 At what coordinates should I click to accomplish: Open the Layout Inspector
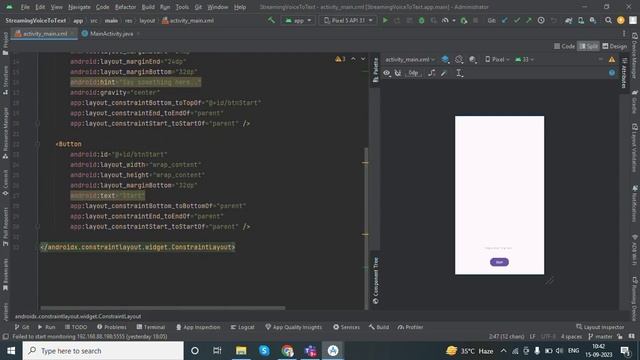[600, 327]
